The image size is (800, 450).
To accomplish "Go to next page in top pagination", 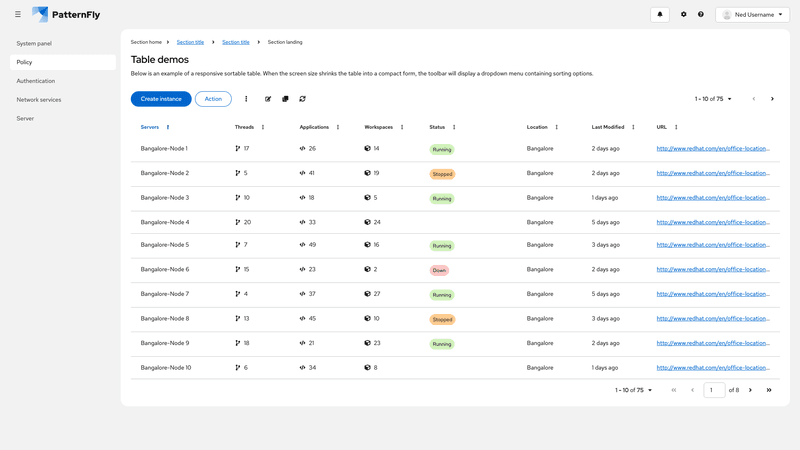I will tap(772, 99).
